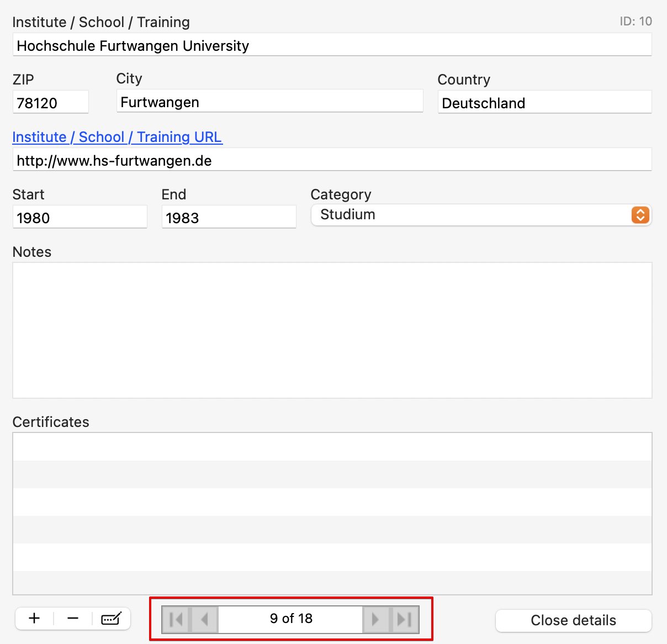Click the '9 of 18' record counter
Viewport: 667px width, 644px height.
pyautogui.click(x=291, y=619)
